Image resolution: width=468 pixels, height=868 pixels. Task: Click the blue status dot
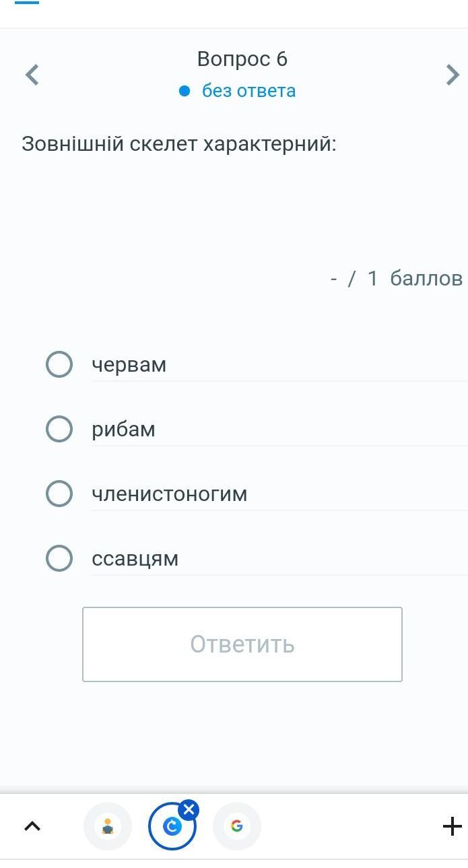[185, 91]
